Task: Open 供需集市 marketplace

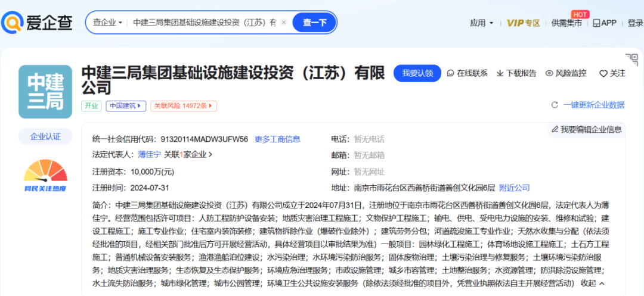Action: pos(566,23)
